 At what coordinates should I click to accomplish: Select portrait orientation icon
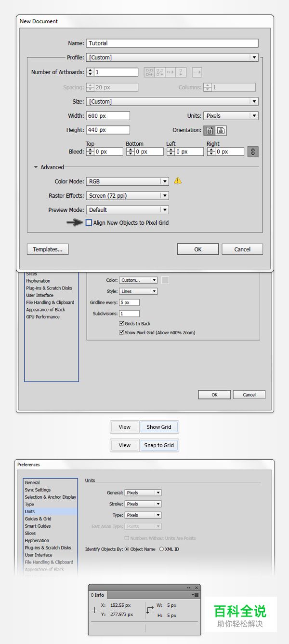click(x=210, y=131)
